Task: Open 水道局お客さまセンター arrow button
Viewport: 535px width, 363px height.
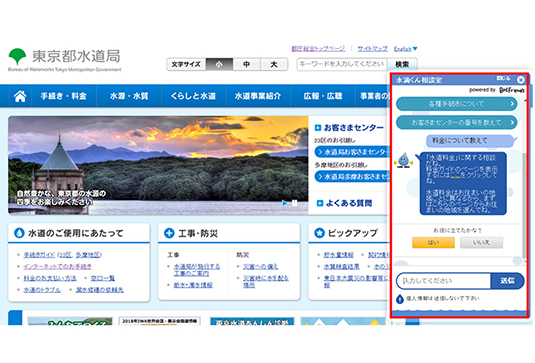Action: [352, 152]
